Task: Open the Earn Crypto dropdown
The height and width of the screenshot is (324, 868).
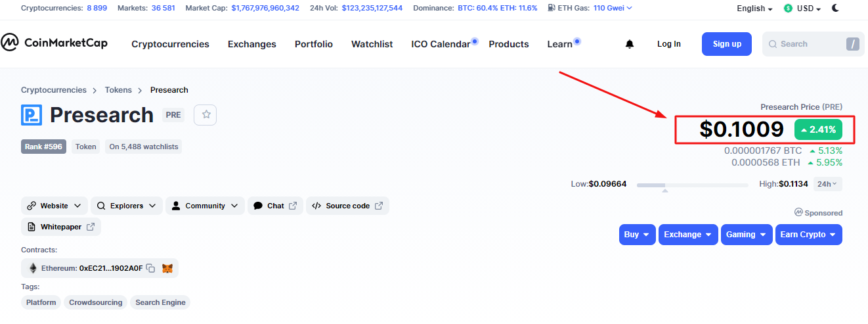Action: pos(809,235)
